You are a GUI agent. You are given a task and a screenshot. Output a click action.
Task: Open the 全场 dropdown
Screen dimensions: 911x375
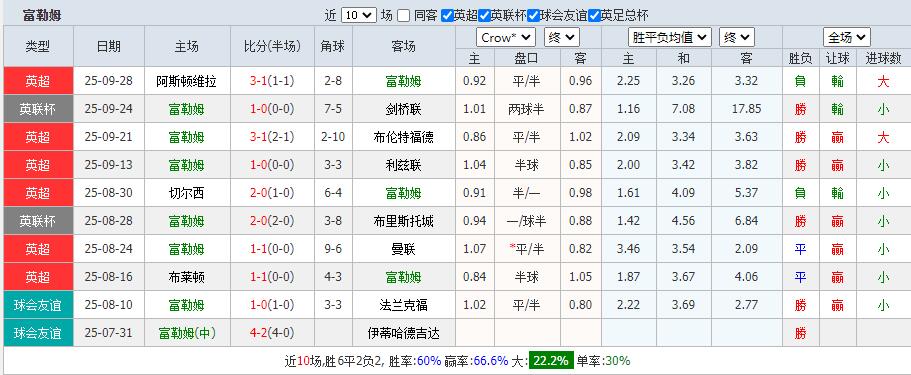pos(847,38)
